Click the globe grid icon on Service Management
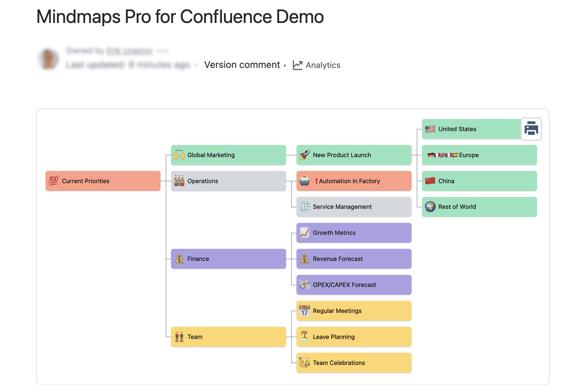 click(x=305, y=207)
